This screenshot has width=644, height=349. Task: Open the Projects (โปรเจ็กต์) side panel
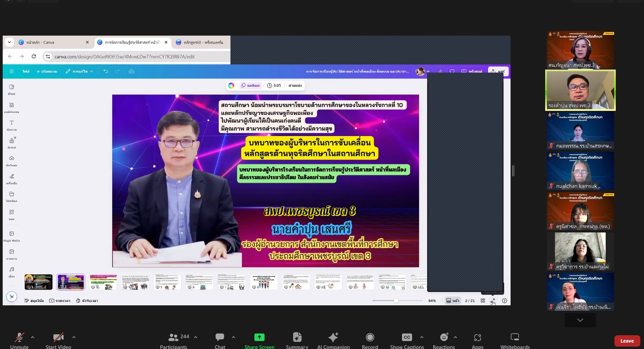(11, 197)
